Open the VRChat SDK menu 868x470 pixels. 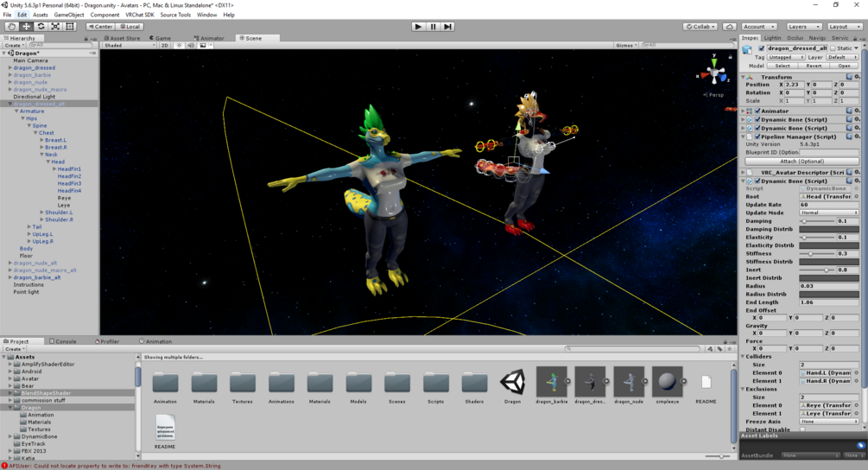(140, 15)
